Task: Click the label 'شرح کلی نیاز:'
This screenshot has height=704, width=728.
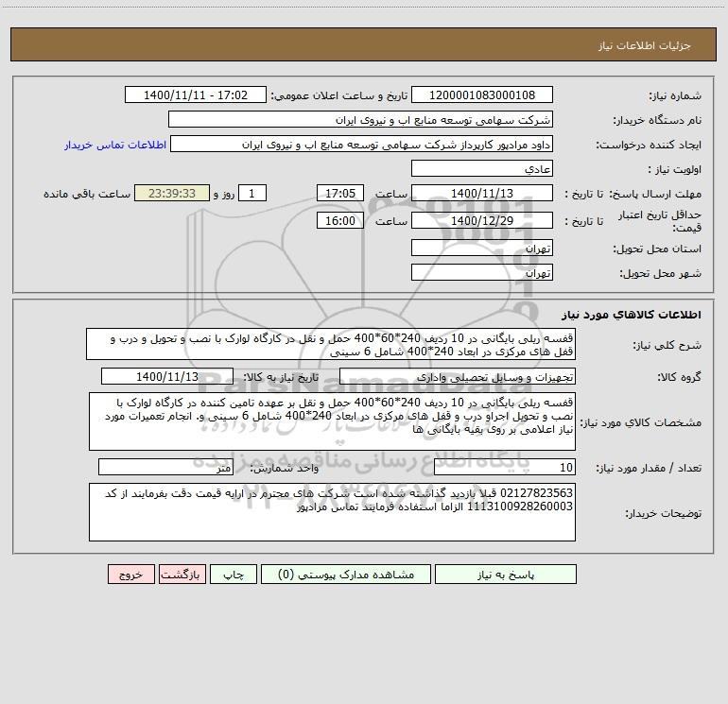Action: [x=667, y=345]
